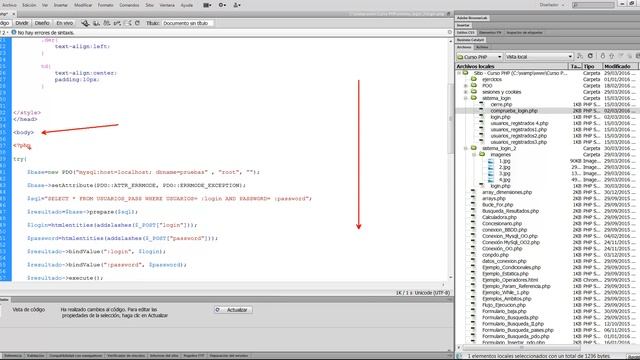Switch to Dividir split view
Viewport: 640px width, 360px height.
click(22, 23)
